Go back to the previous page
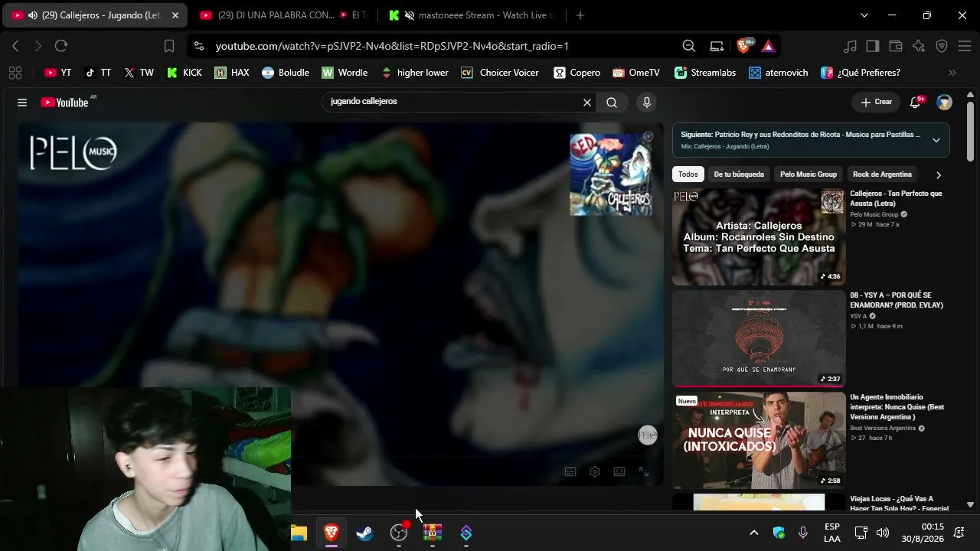The width and height of the screenshot is (980, 551). point(15,46)
